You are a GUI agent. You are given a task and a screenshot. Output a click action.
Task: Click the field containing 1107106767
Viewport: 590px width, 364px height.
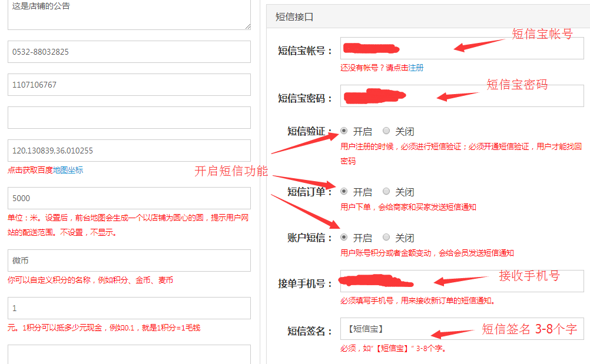pyautogui.click(x=129, y=85)
